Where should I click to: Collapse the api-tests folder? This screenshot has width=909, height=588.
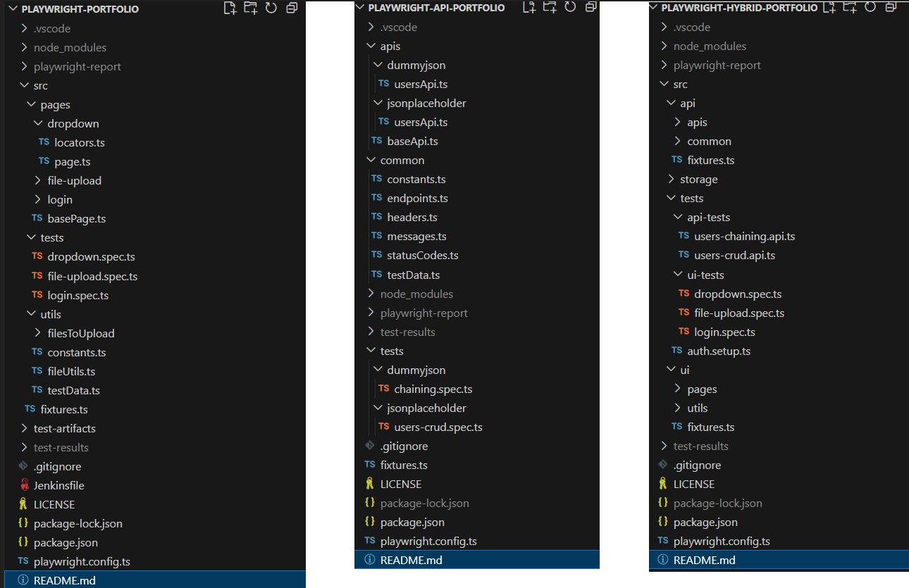pyautogui.click(x=678, y=217)
